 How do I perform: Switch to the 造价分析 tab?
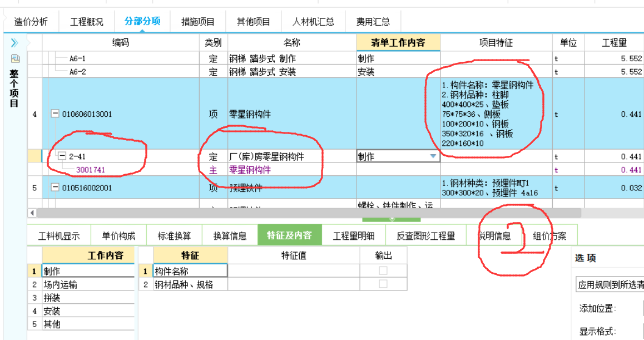coord(31,21)
